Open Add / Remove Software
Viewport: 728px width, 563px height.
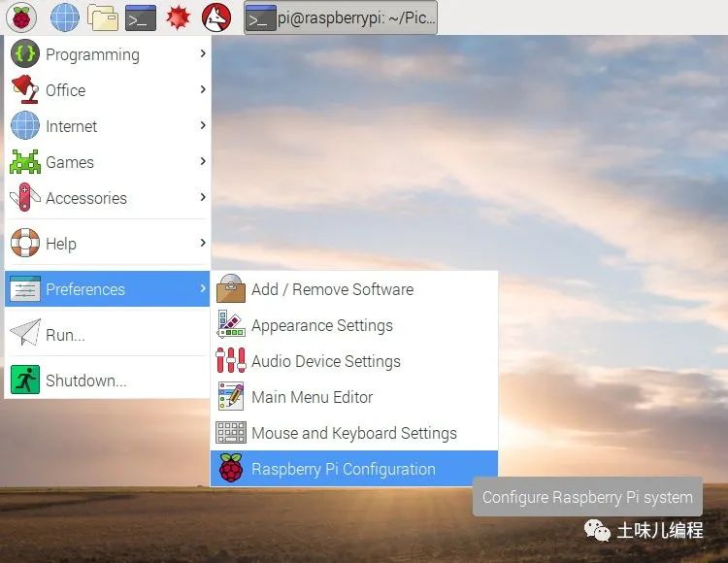(354, 288)
